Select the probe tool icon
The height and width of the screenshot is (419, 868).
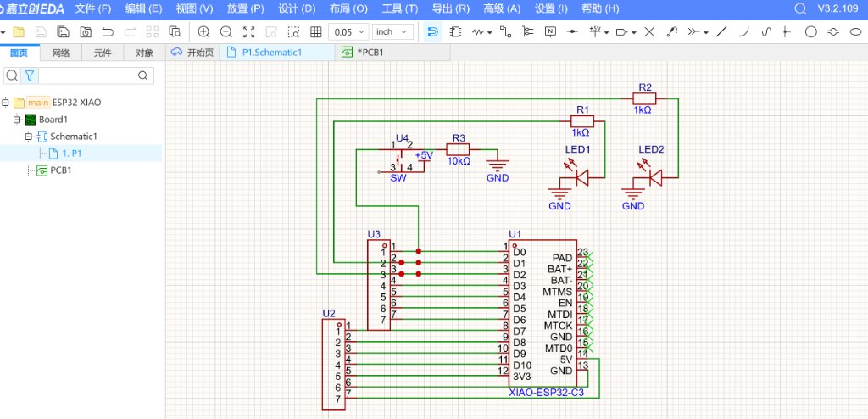pos(672,32)
